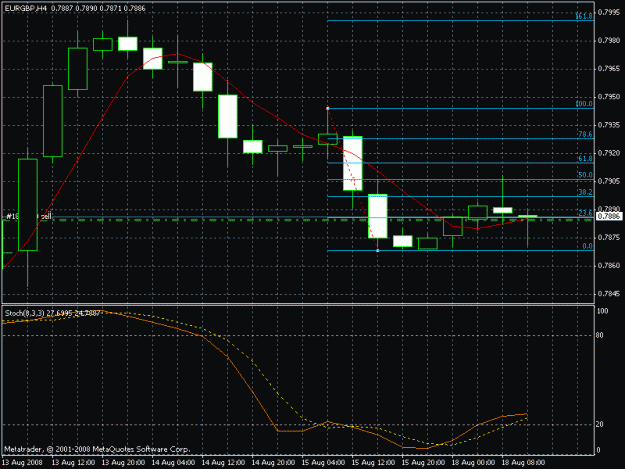
Task: Click the 100 level on stochastic scale
Action: (x=603, y=311)
